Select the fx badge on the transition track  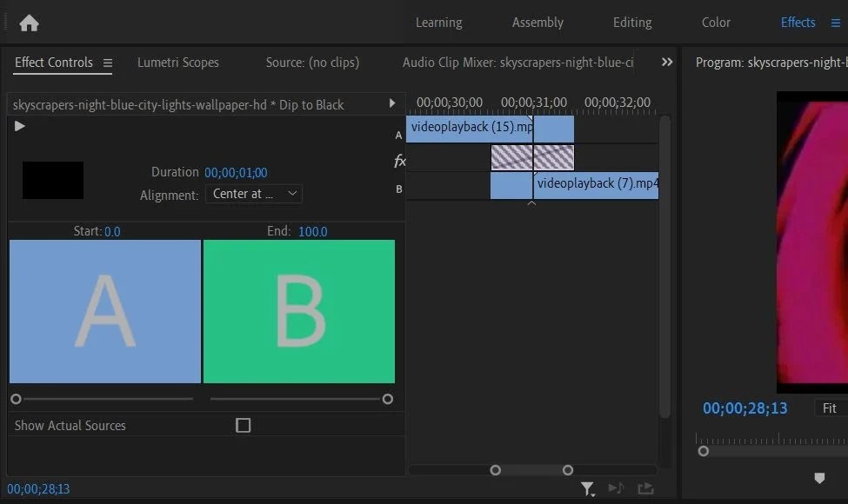pyautogui.click(x=399, y=160)
